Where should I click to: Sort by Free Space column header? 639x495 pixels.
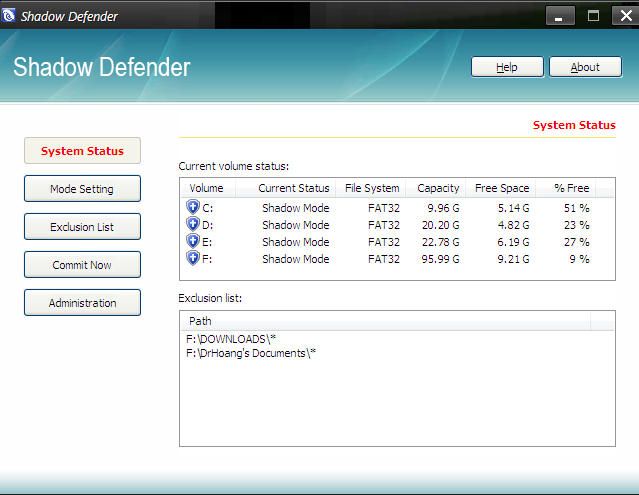502,188
